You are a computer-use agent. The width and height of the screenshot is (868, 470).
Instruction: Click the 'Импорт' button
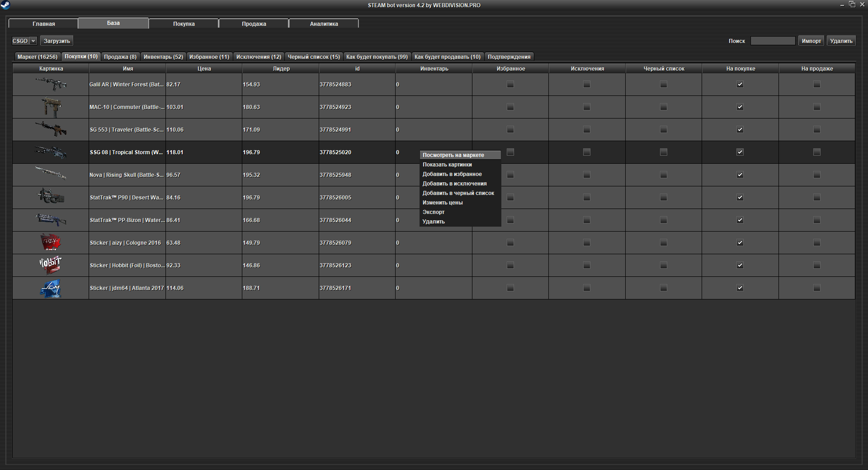[811, 41]
